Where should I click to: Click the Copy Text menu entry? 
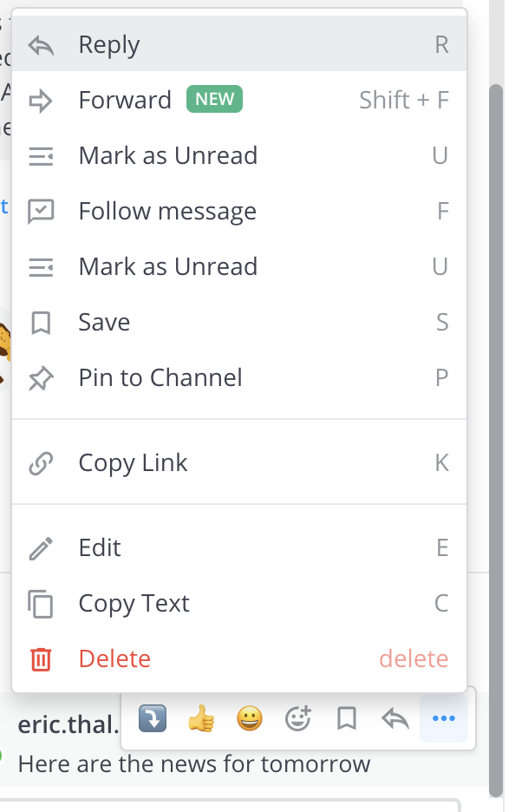point(239,603)
